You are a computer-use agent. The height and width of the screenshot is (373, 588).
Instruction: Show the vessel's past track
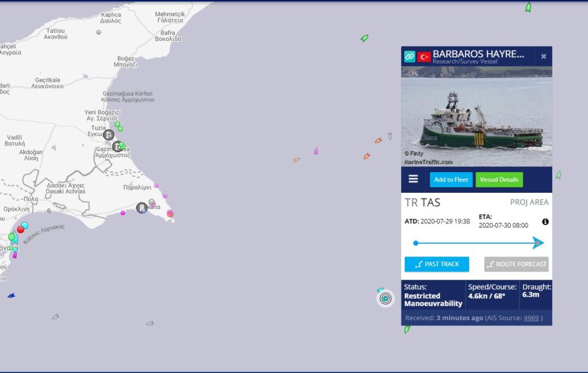pos(437,264)
